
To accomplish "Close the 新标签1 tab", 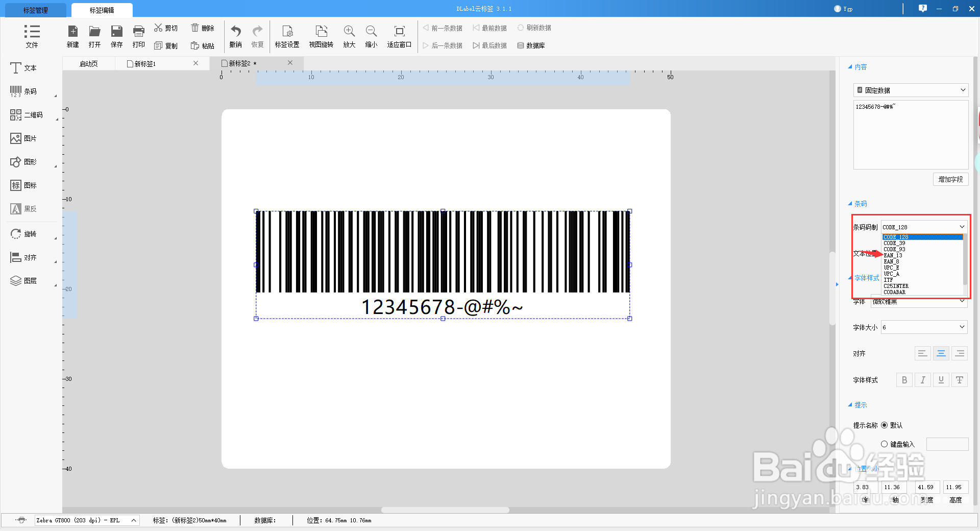I will pyautogui.click(x=195, y=63).
